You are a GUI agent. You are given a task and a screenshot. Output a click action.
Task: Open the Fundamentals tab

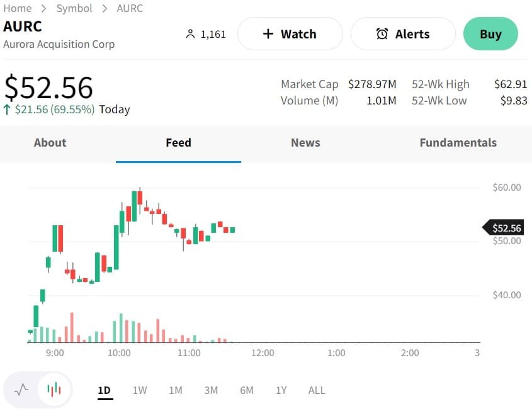tap(458, 143)
